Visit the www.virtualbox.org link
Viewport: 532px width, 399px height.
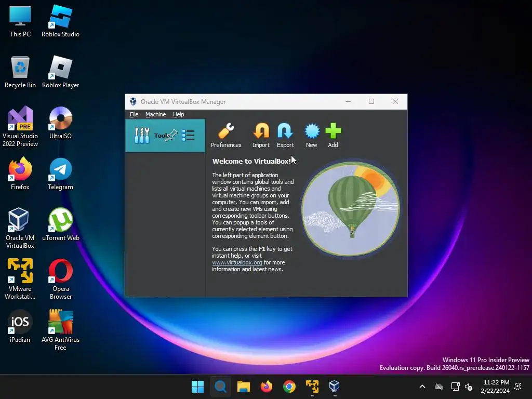coord(237,262)
